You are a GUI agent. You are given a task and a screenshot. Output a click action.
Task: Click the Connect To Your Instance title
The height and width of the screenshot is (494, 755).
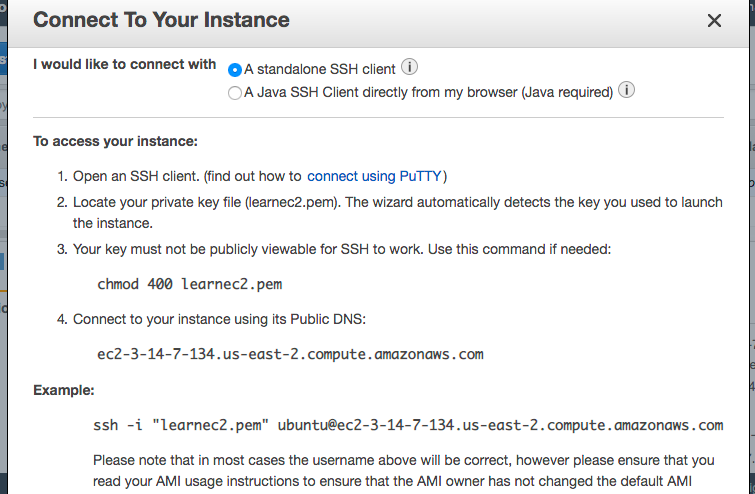pos(162,20)
